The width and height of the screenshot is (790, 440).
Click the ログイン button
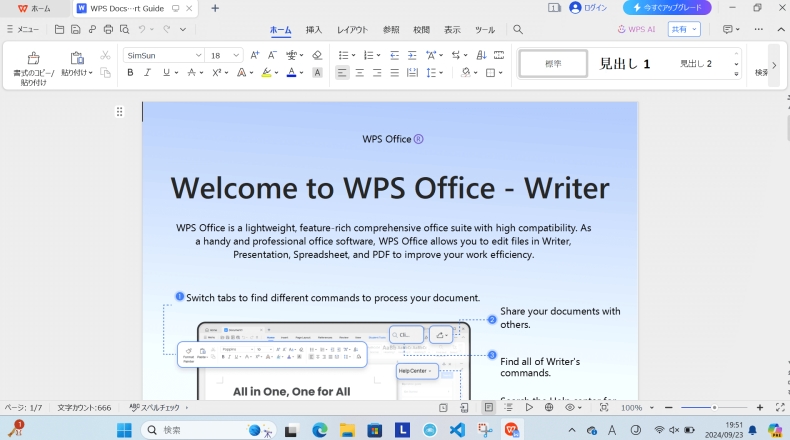(588, 8)
